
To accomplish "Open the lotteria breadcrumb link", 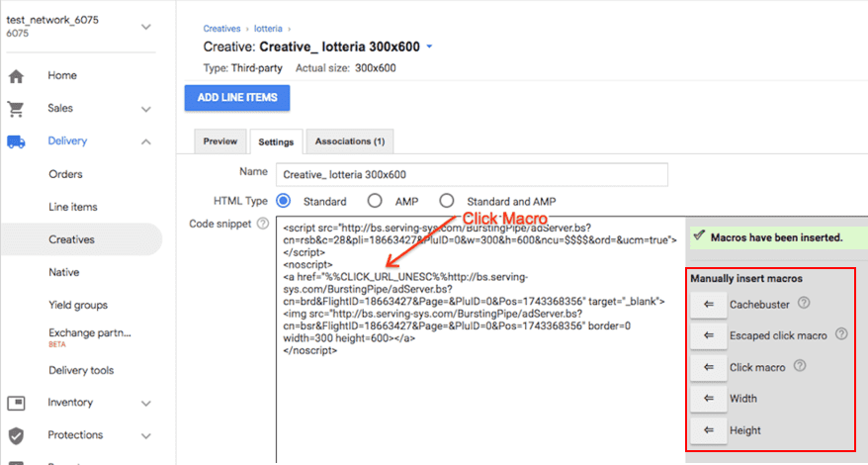I will (266, 30).
